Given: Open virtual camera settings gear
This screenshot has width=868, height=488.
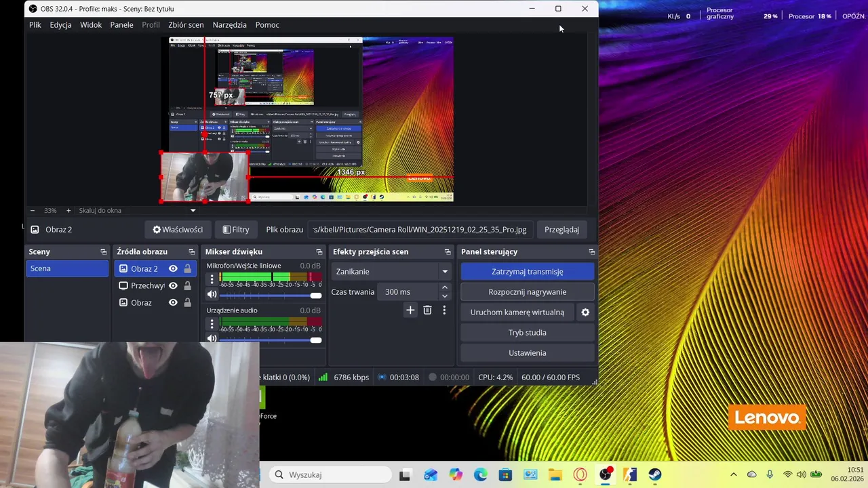Looking at the screenshot, I should coord(585,312).
